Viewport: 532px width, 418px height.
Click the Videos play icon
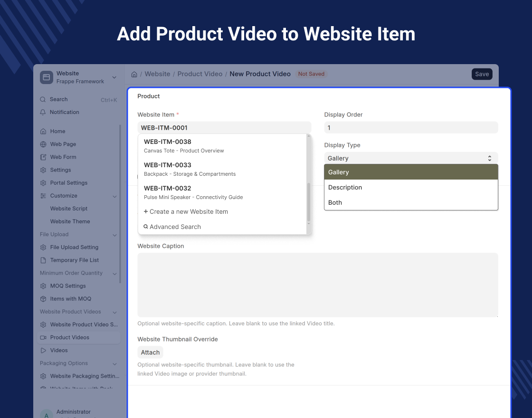click(43, 351)
